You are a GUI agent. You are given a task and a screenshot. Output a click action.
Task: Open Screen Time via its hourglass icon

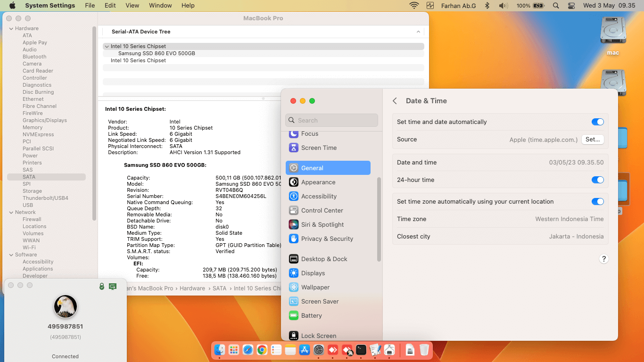293,148
